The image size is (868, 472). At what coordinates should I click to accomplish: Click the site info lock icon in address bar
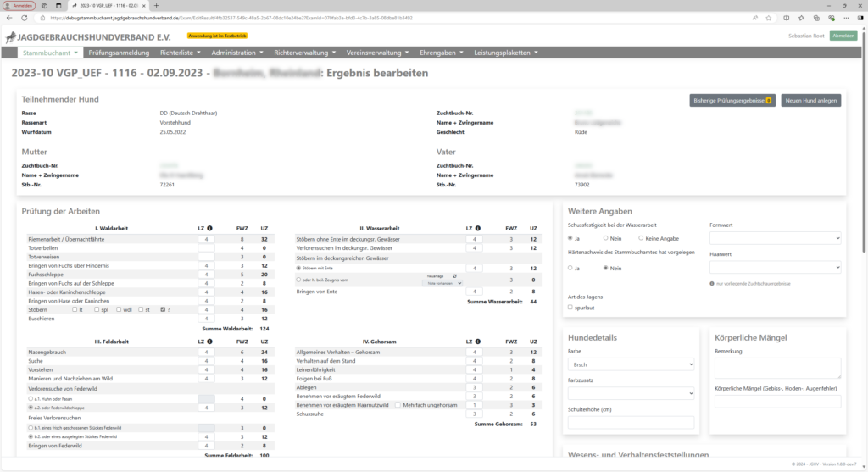click(x=43, y=18)
